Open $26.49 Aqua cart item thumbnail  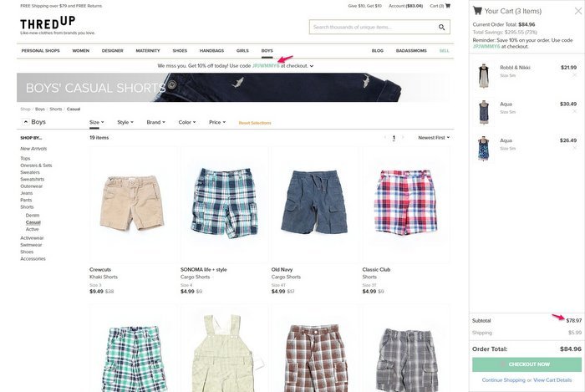tap(484, 149)
